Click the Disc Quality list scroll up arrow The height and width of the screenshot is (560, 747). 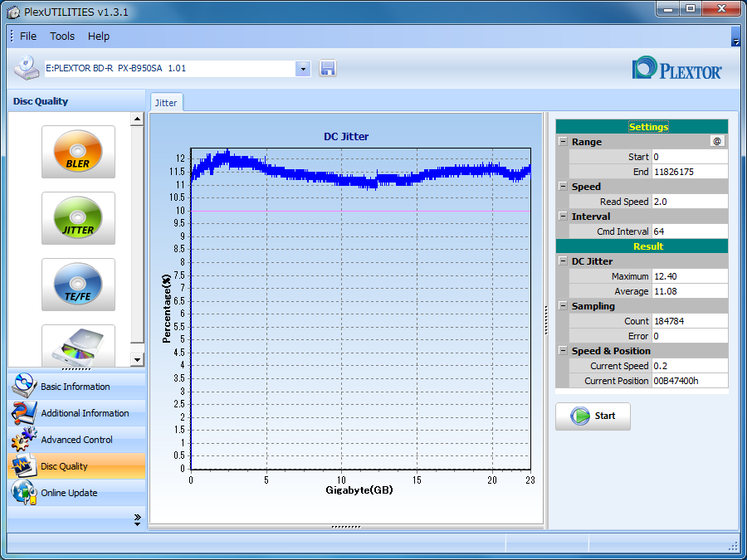137,119
